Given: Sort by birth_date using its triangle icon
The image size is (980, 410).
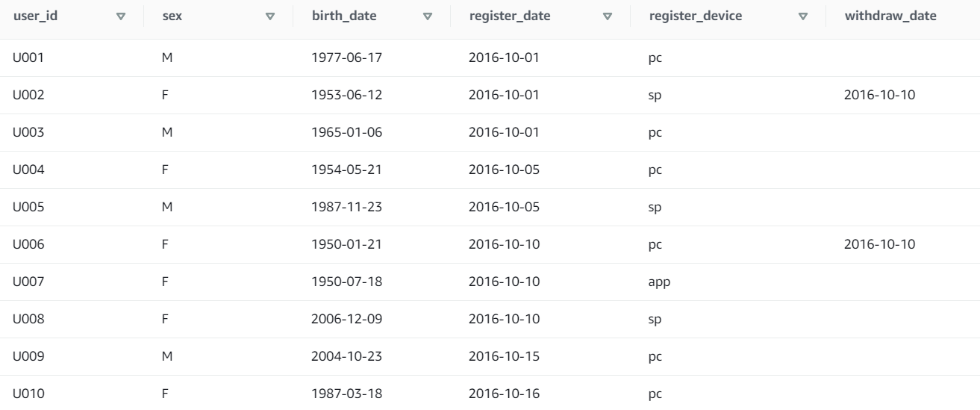Looking at the screenshot, I should (x=428, y=16).
